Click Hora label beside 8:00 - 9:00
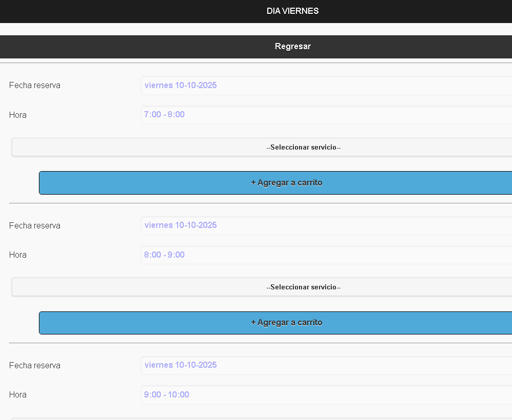 pyautogui.click(x=18, y=255)
